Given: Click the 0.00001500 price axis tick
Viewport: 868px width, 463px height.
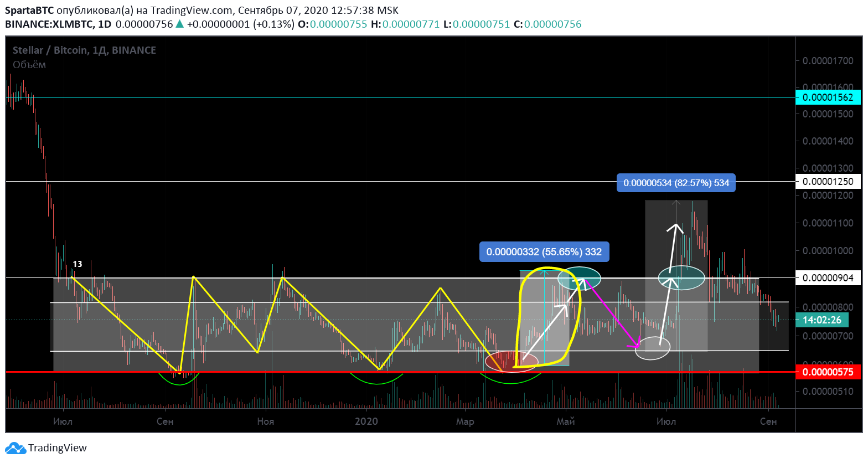Looking at the screenshot, I should point(828,114).
